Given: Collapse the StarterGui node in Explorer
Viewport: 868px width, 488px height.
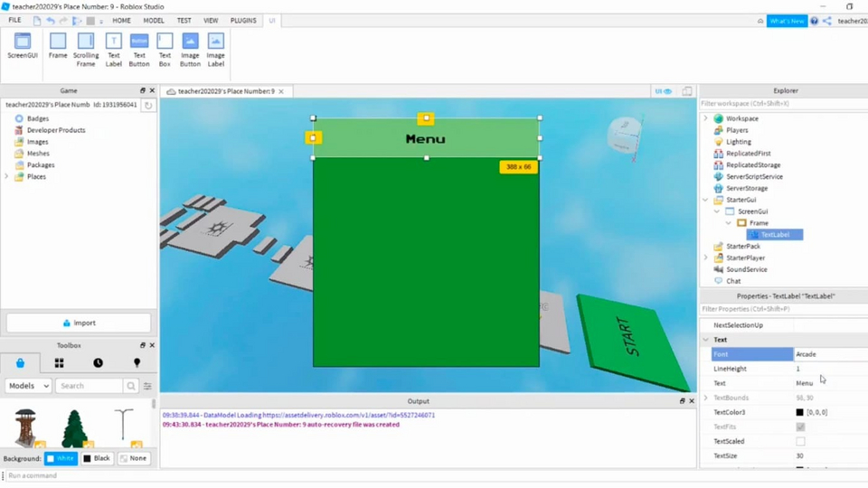Looking at the screenshot, I should pos(705,200).
